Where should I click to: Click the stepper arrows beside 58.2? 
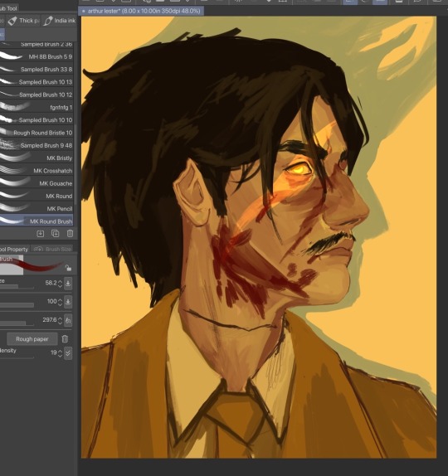pyautogui.click(x=60, y=284)
